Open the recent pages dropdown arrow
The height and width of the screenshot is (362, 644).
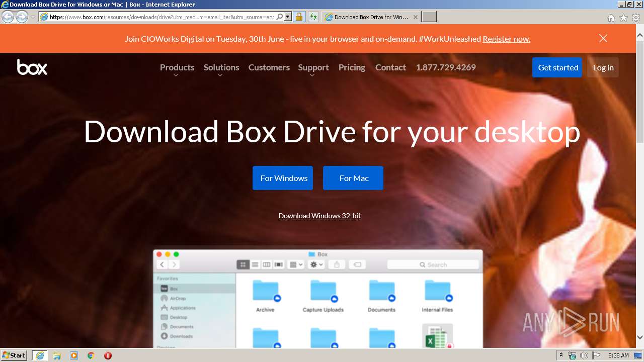point(33,17)
